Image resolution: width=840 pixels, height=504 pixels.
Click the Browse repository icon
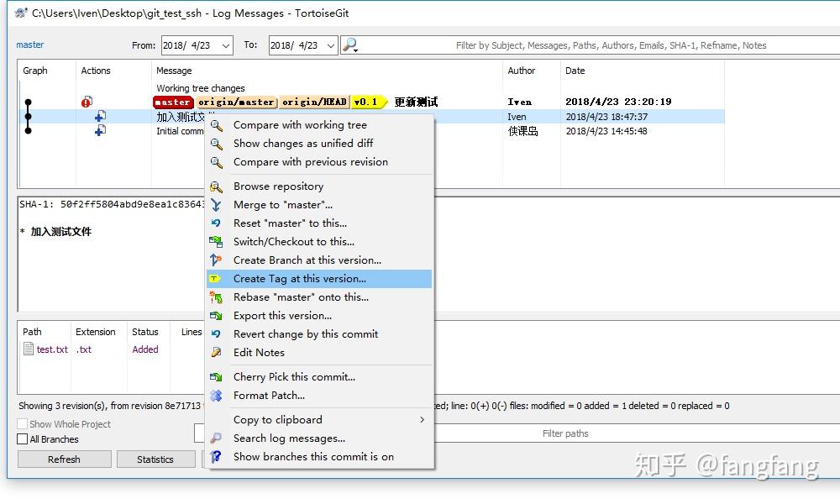coord(216,186)
